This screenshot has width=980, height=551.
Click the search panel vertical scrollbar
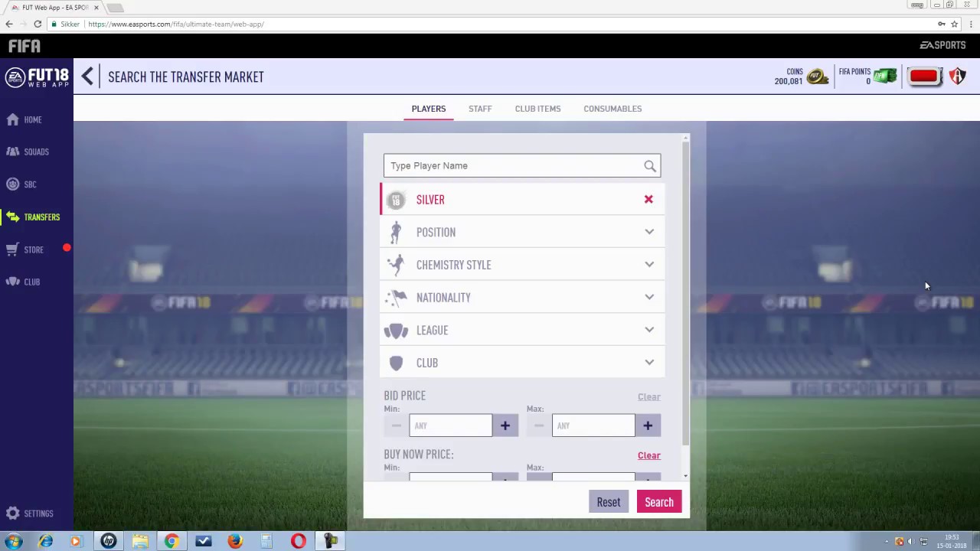coord(685,295)
